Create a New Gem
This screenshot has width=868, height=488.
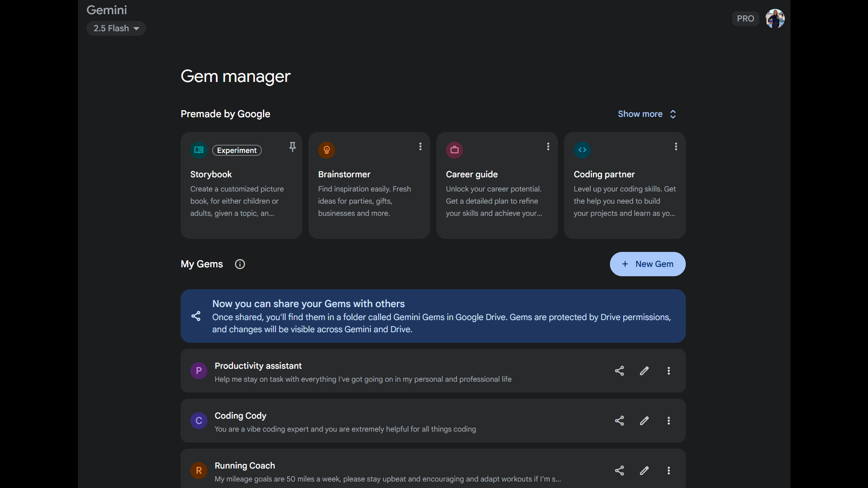pos(647,264)
